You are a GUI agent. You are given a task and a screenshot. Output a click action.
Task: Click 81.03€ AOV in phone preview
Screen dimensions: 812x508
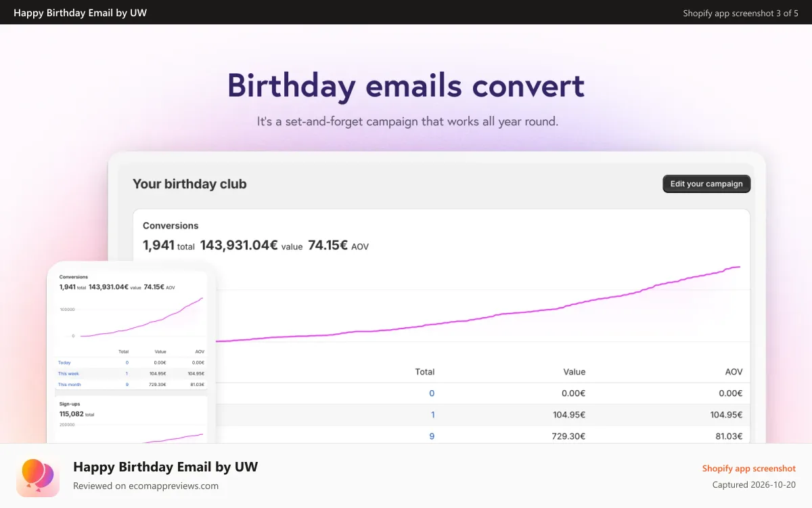[x=196, y=385]
